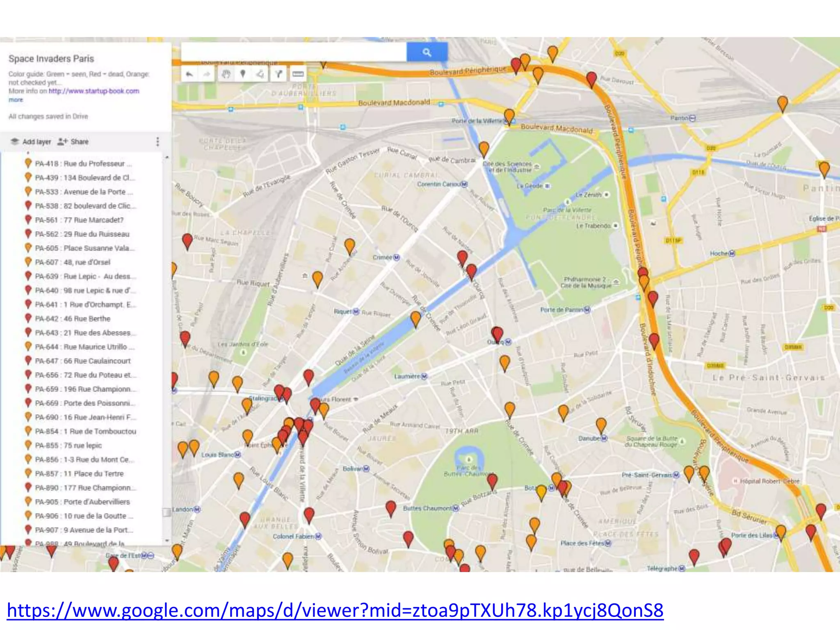The image size is (840, 630).
Task: Click the orange marker near Porte des Lilas
Action: pyautogui.click(x=781, y=533)
